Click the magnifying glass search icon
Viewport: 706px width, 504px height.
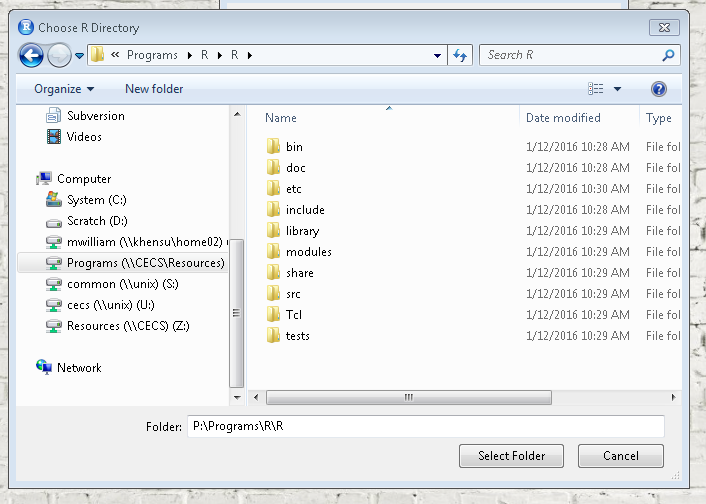coord(669,55)
